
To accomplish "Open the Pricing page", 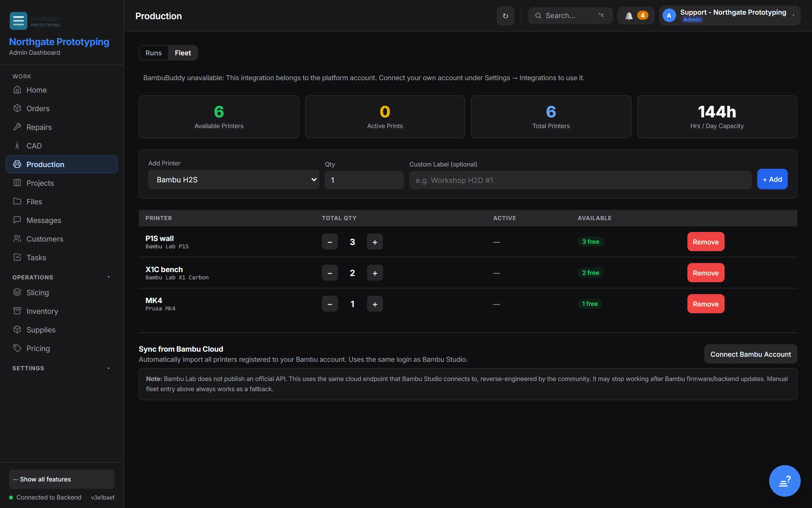I will (x=62, y=349).
